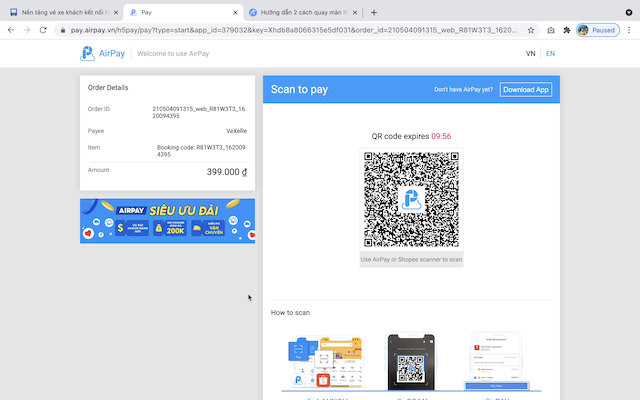Click the Scan step phone illustration
This screenshot has height=400, width=640.
411,362
